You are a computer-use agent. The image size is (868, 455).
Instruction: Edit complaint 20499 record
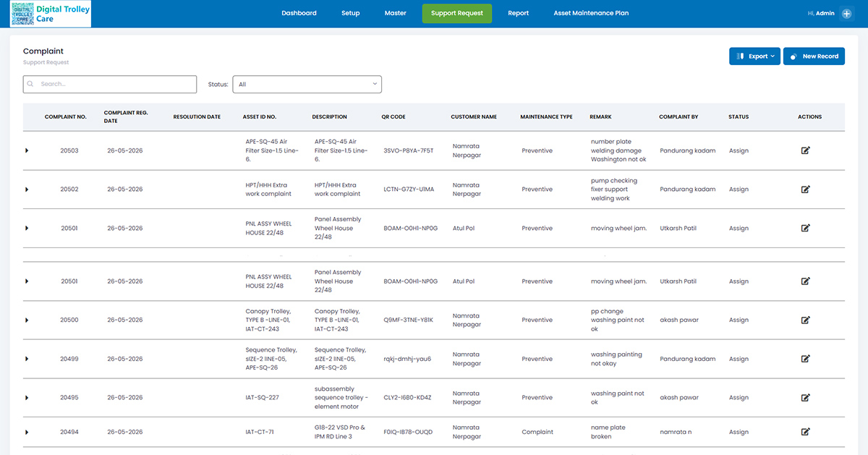(805, 359)
